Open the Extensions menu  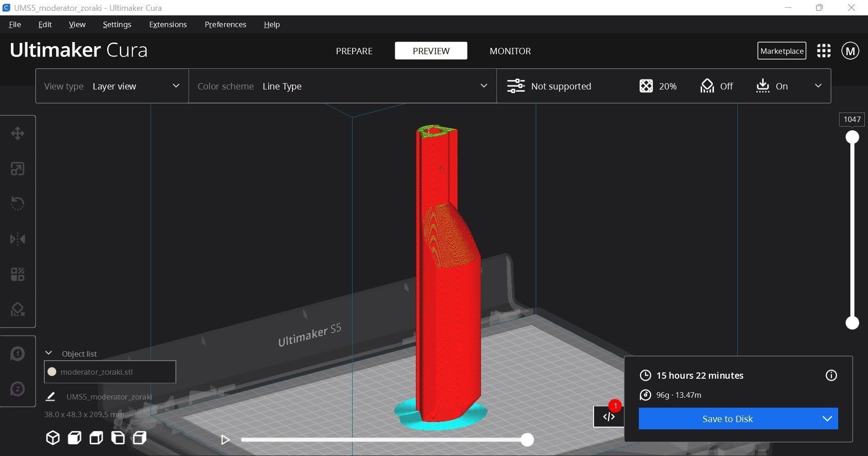[x=168, y=24]
